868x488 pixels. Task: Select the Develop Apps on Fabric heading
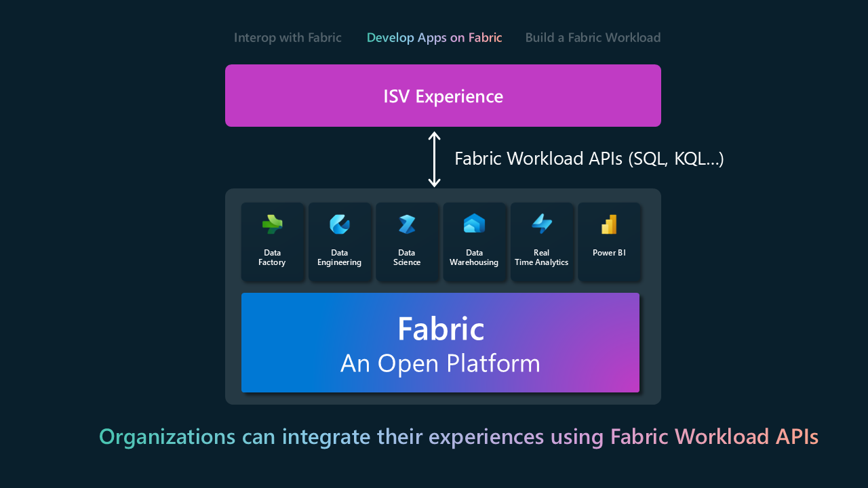pos(434,37)
